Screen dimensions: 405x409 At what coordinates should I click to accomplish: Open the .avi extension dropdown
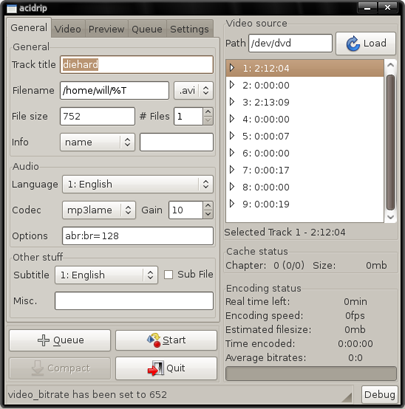coord(193,90)
